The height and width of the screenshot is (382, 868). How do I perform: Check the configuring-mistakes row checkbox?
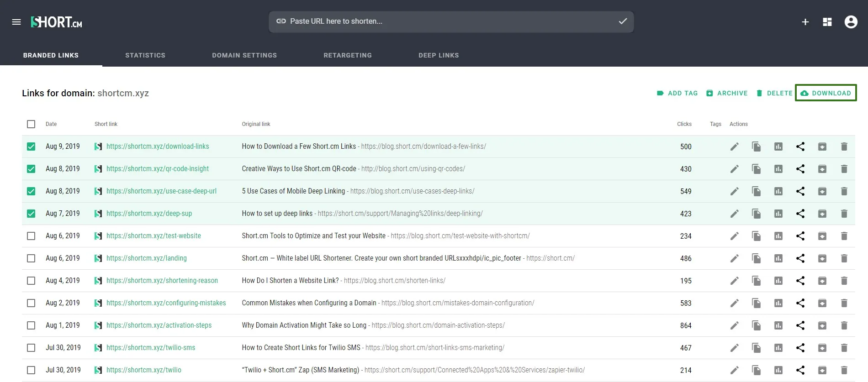31,303
